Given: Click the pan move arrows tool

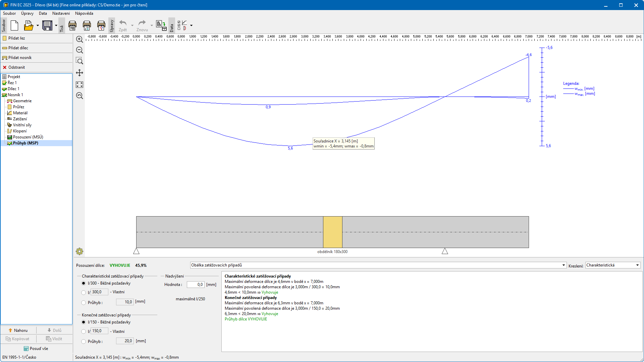Looking at the screenshot, I should pos(79,73).
